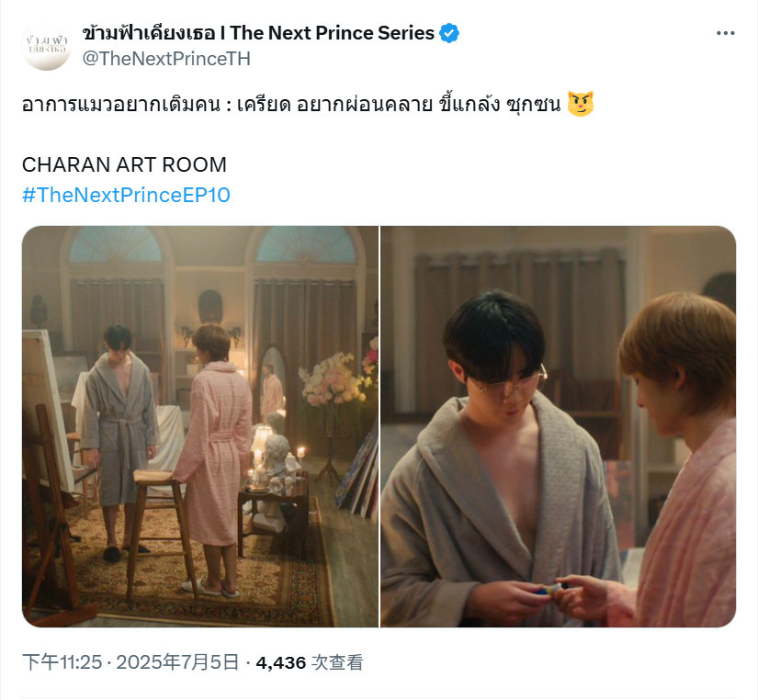Open the three-dot more options menu
This screenshot has height=700, width=758.
(725, 33)
